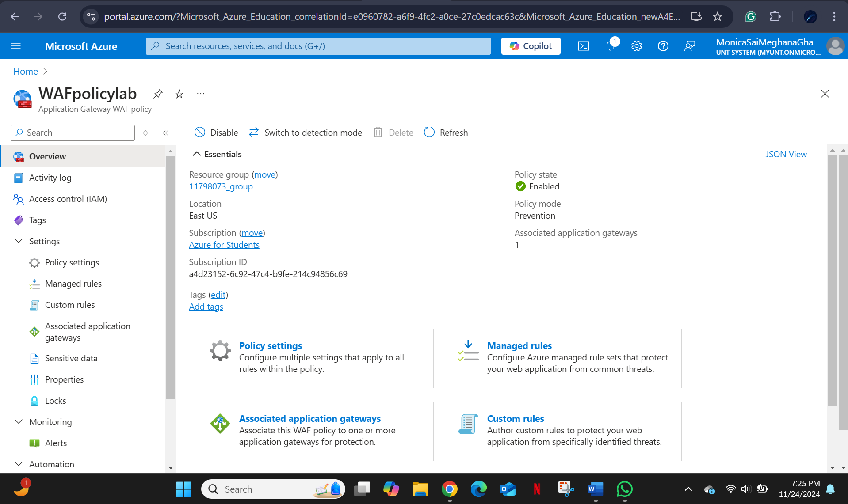Open browser extensions puzzle icon
848x504 pixels.
pyautogui.click(x=775, y=17)
